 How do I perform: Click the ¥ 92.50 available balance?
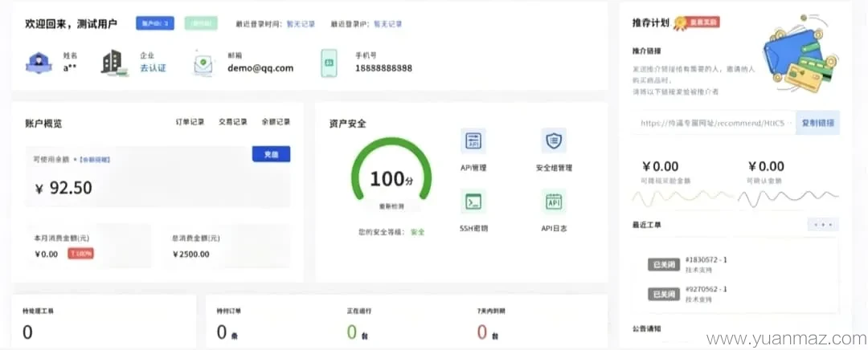63,188
